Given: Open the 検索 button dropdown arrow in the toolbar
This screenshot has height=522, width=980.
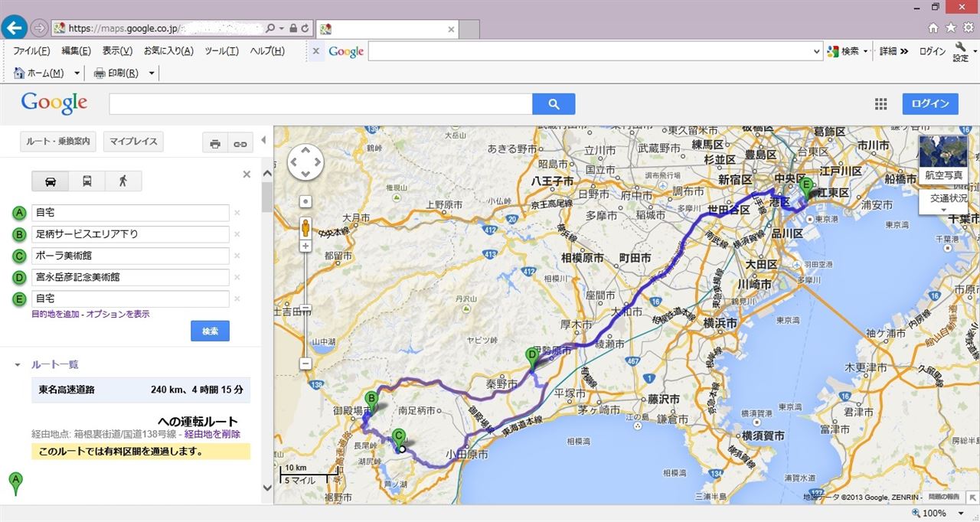Looking at the screenshot, I should tap(866, 51).
